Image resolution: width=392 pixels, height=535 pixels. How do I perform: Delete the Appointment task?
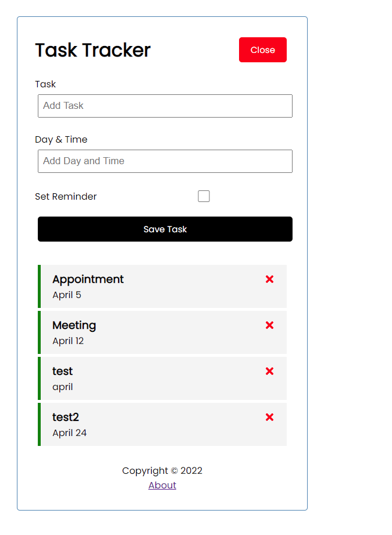coord(269,279)
